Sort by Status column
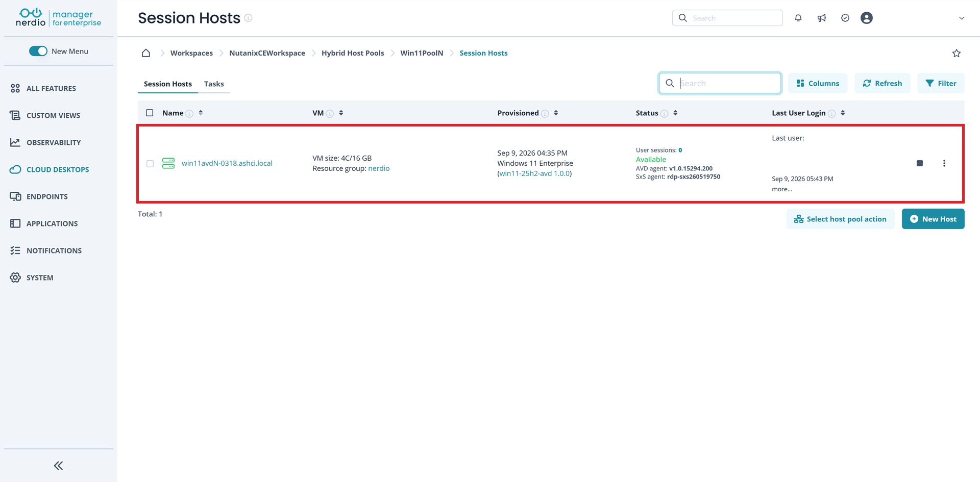Screen dimensions: 980x482 coord(675,113)
